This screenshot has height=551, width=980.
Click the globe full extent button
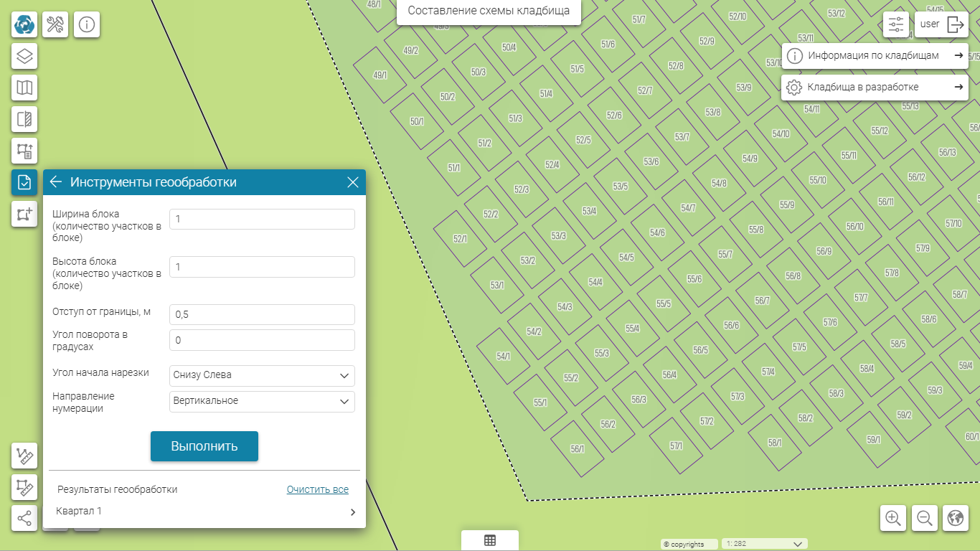coord(955,518)
